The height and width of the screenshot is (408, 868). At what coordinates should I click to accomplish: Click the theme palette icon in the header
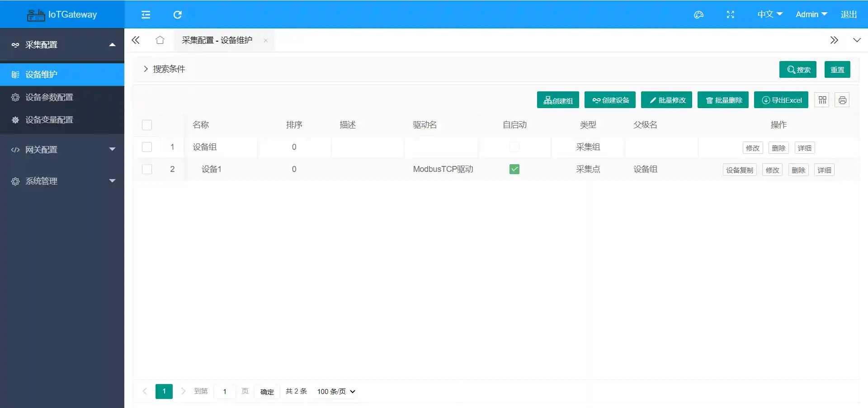pos(698,14)
